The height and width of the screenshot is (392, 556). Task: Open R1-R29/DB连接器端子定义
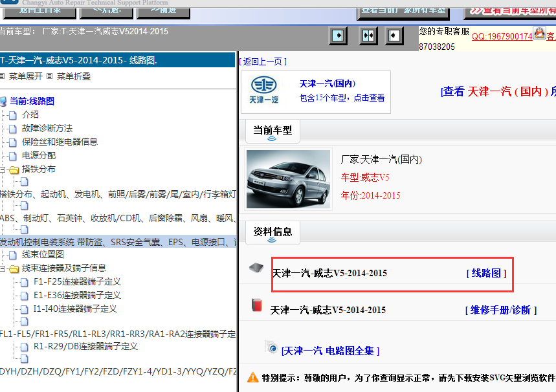[x=85, y=346]
